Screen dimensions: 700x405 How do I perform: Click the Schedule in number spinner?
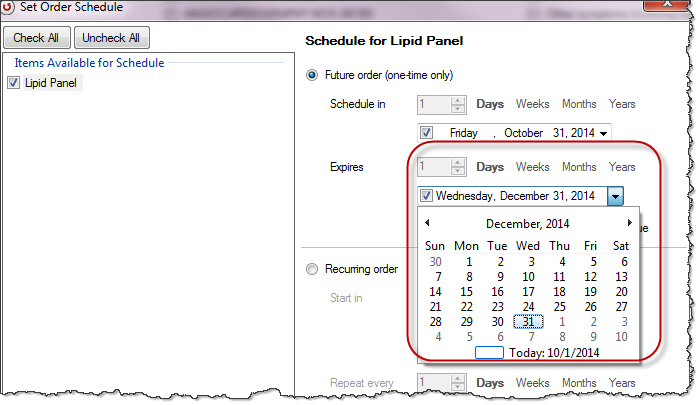coord(441,104)
